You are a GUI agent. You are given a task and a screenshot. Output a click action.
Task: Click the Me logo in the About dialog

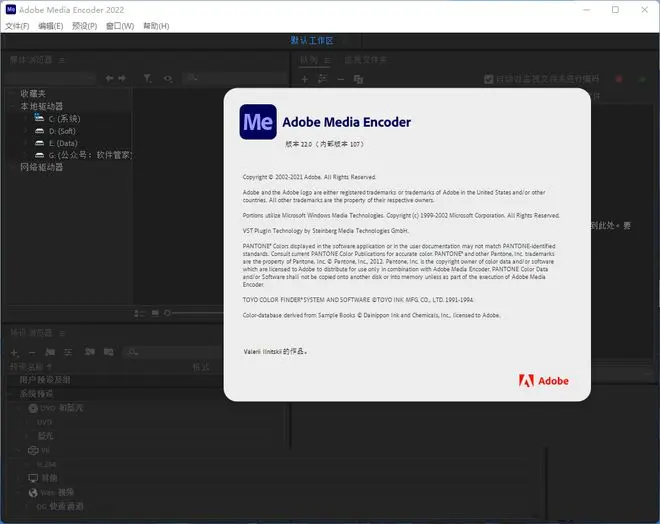(258, 123)
